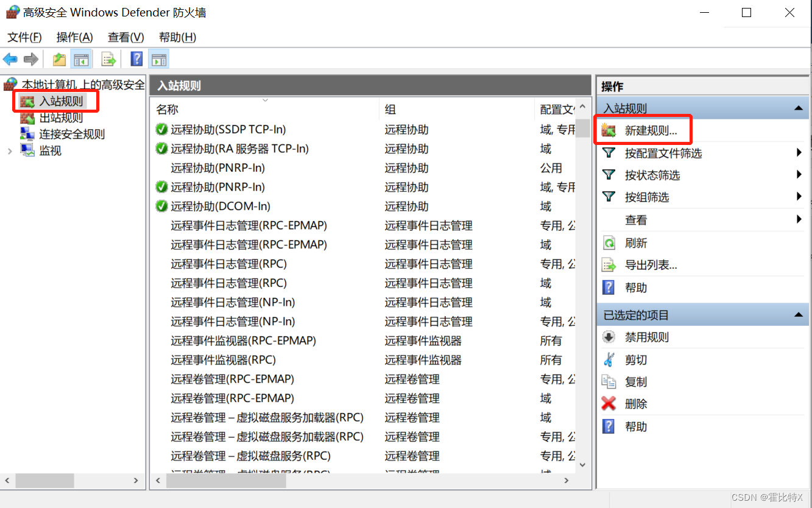Select 连接安全规则 in the left tree

(72, 134)
